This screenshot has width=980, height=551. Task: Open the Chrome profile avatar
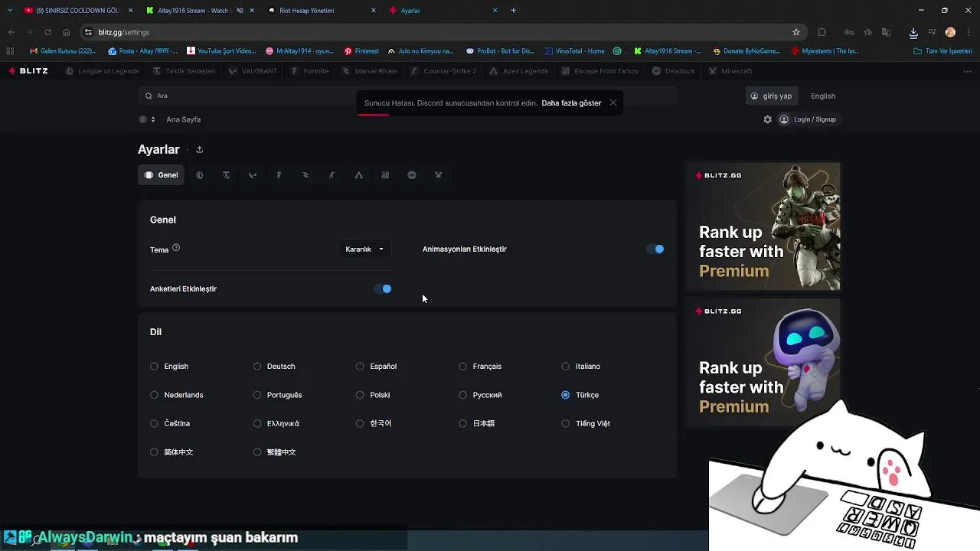tap(950, 32)
